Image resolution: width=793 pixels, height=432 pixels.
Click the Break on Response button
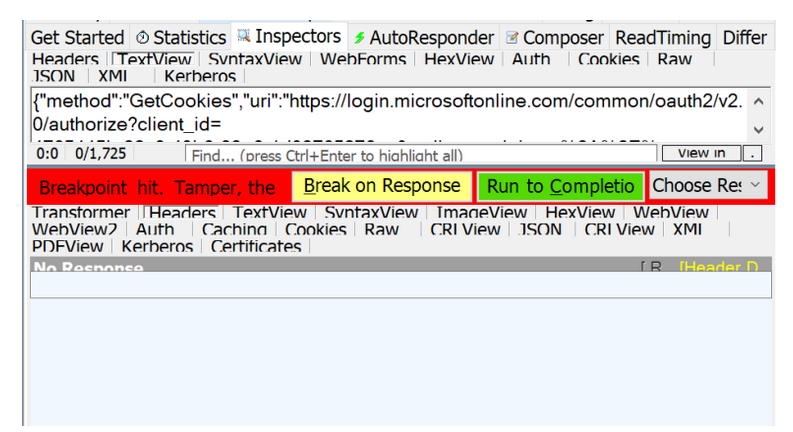(382, 186)
